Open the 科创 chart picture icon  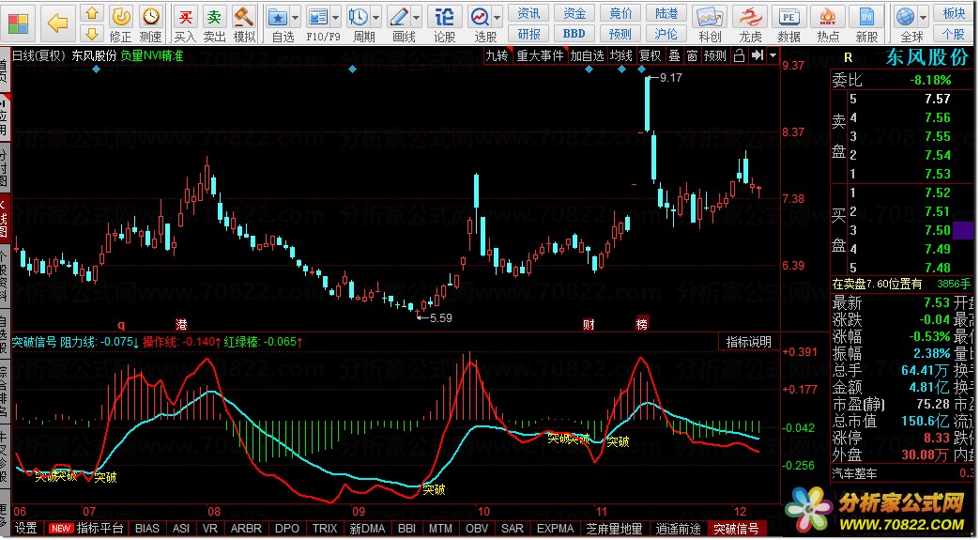[711, 17]
